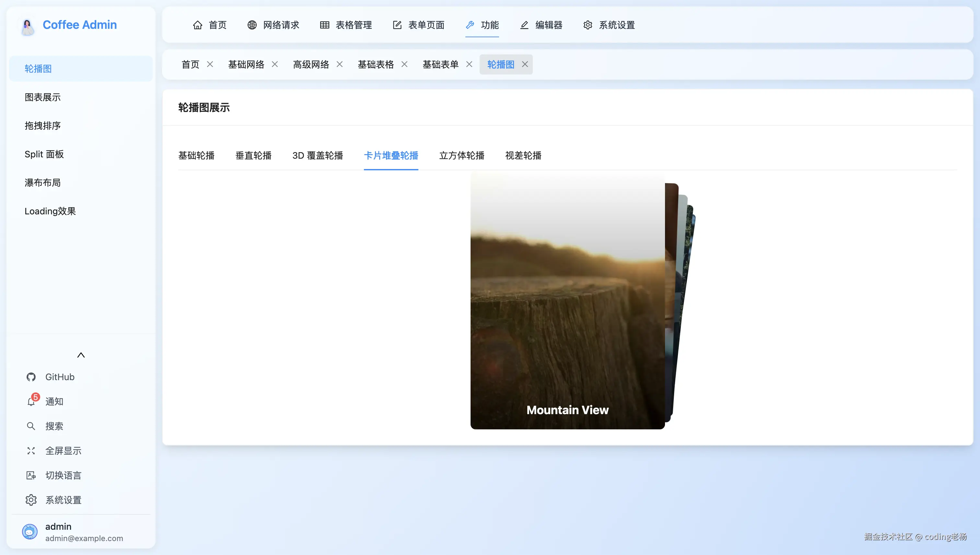Click the 搜索 magnifier icon
The height and width of the screenshot is (555, 980).
(31, 426)
